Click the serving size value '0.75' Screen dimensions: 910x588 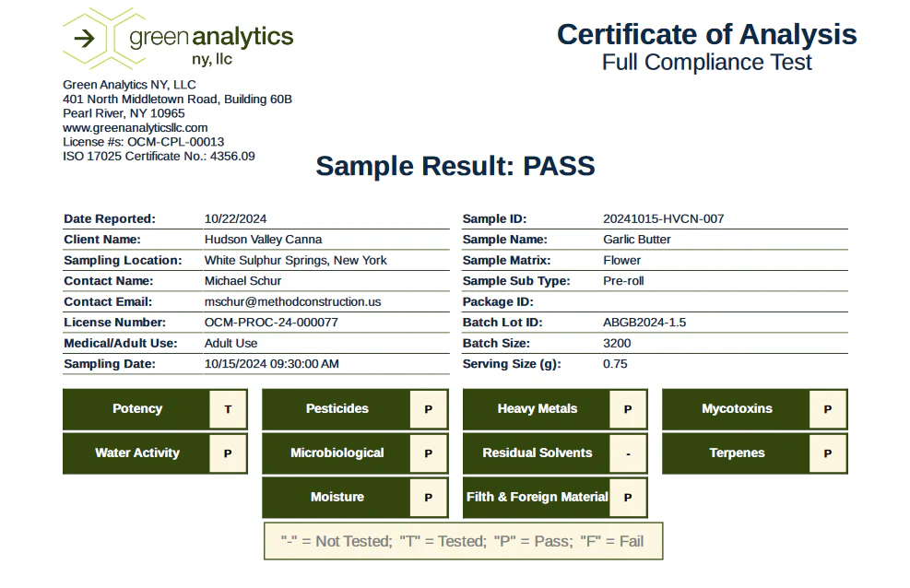pyautogui.click(x=615, y=364)
